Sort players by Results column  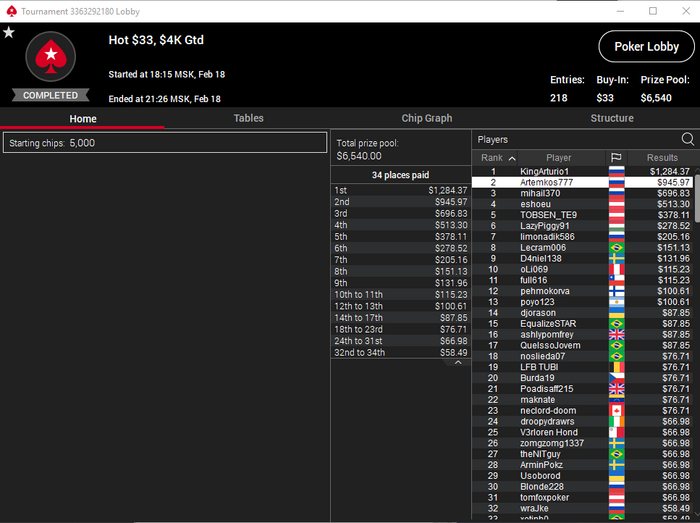(662, 158)
